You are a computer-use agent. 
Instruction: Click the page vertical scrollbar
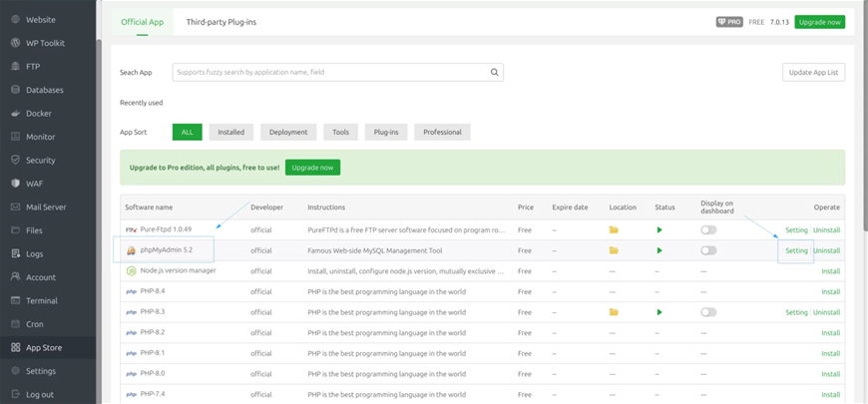pyautogui.click(x=865, y=115)
